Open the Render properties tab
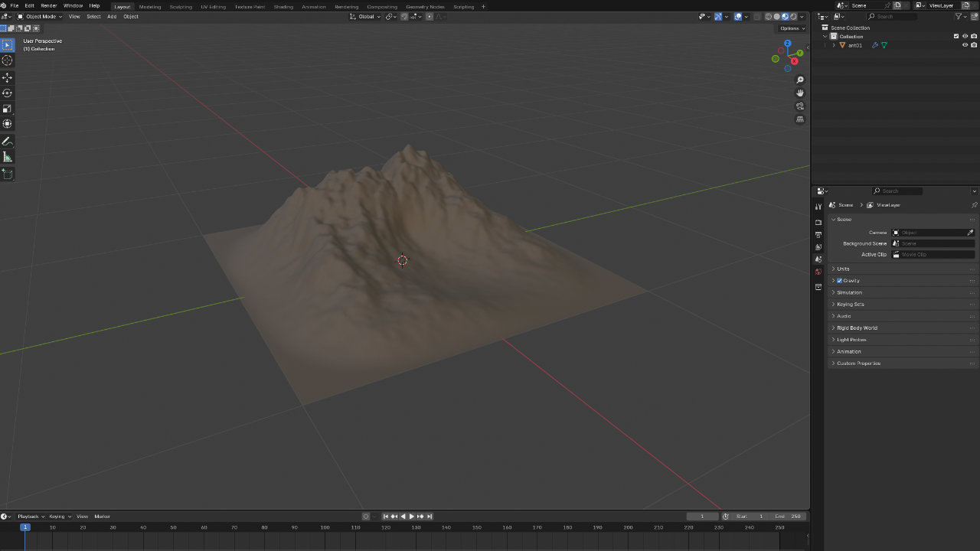The height and width of the screenshot is (551, 980). pyautogui.click(x=818, y=222)
